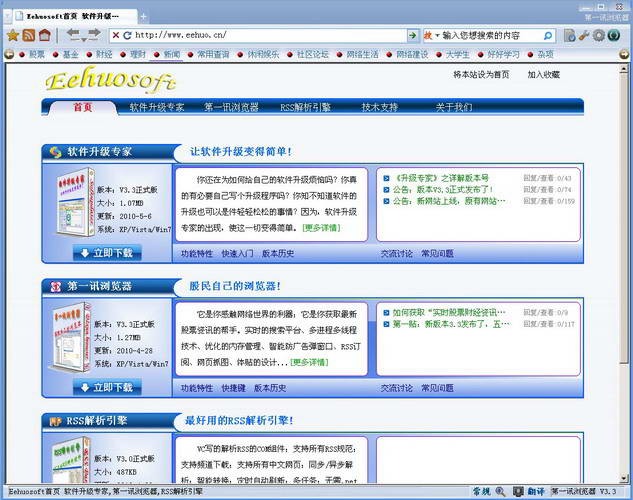The image size is (633, 500).
Task: Click 快捷键 under 第一讯浏览器
Action: click(233, 388)
